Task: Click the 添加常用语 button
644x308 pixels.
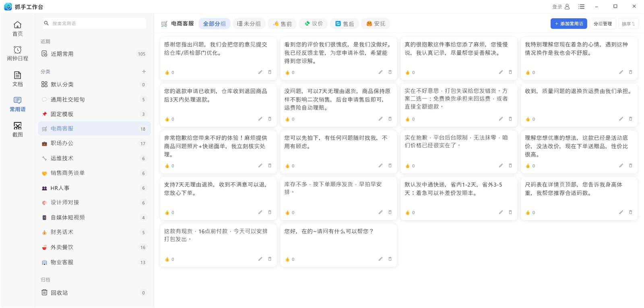Action: (569, 24)
